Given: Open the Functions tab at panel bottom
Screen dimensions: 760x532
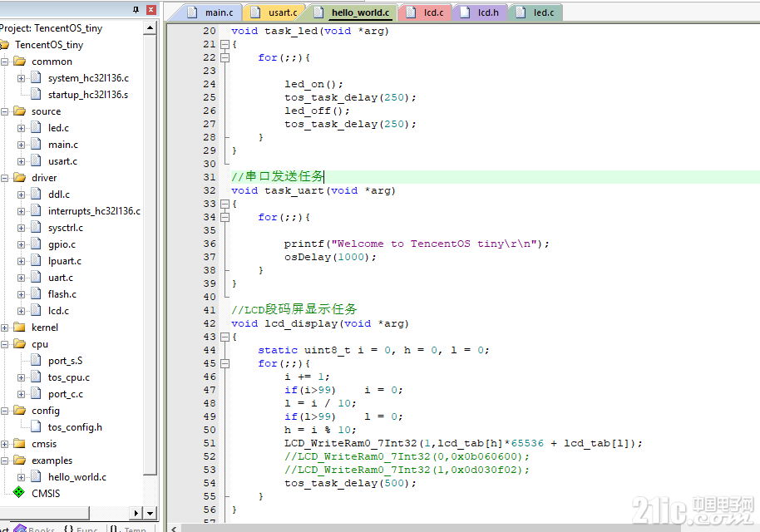Looking at the screenshot, I should (81, 529).
